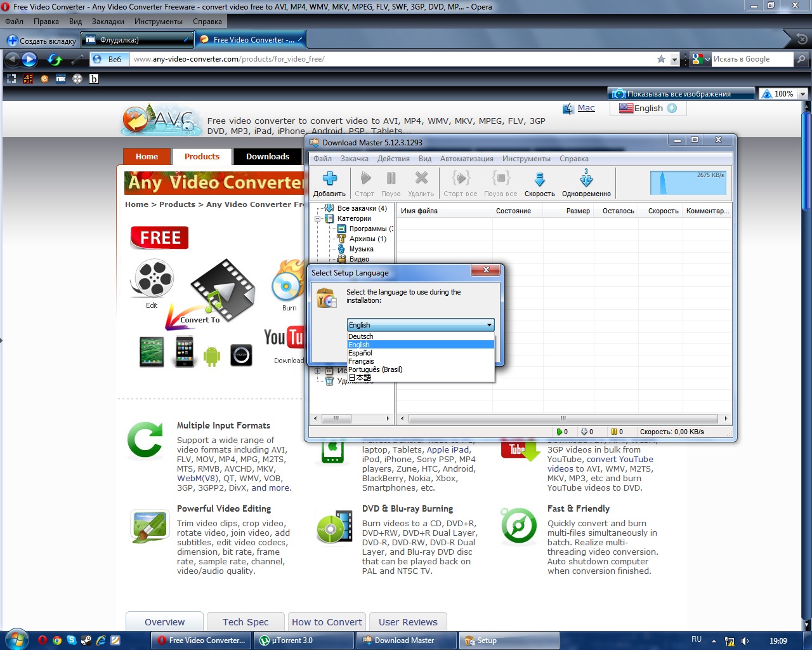Click the WebM(V8) link
The width and height of the screenshot is (812, 650).
pyautogui.click(x=198, y=479)
